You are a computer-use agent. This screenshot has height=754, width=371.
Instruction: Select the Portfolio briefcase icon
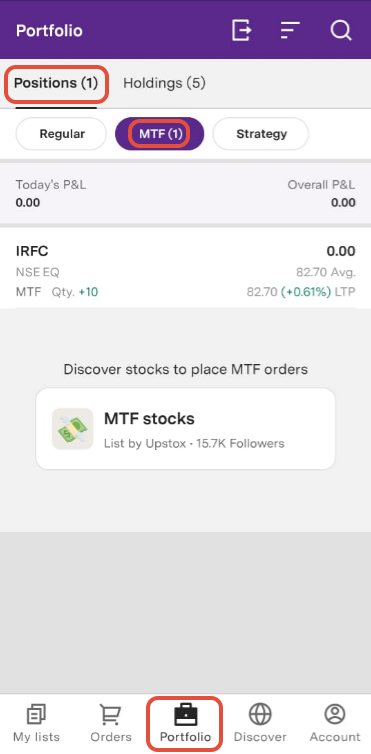[x=185, y=715]
